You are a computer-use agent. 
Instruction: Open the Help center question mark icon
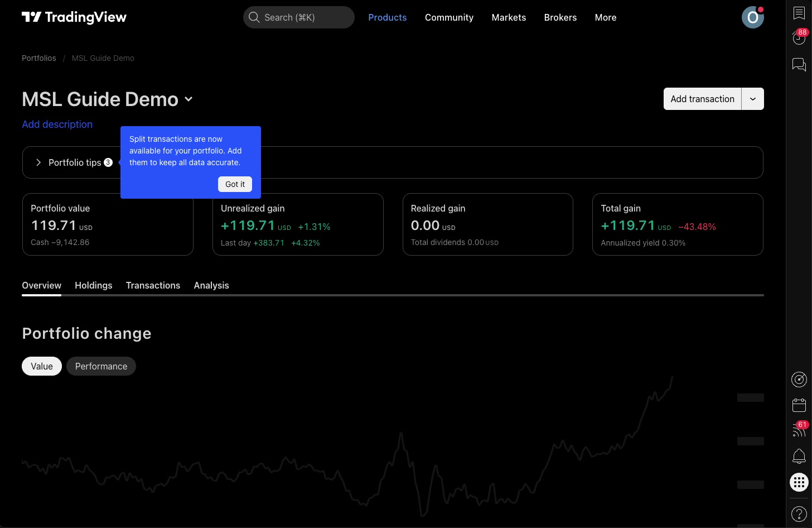pyautogui.click(x=799, y=514)
